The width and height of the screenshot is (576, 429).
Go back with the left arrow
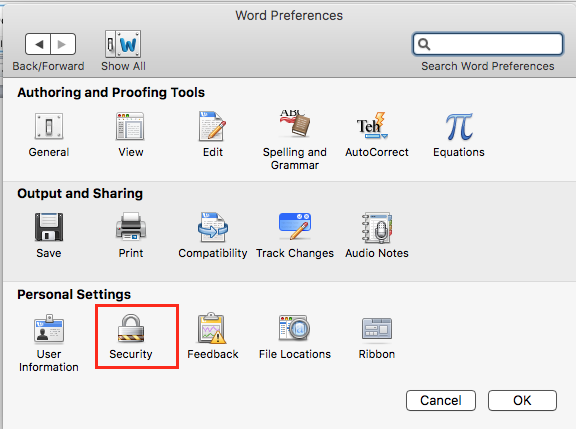38,44
